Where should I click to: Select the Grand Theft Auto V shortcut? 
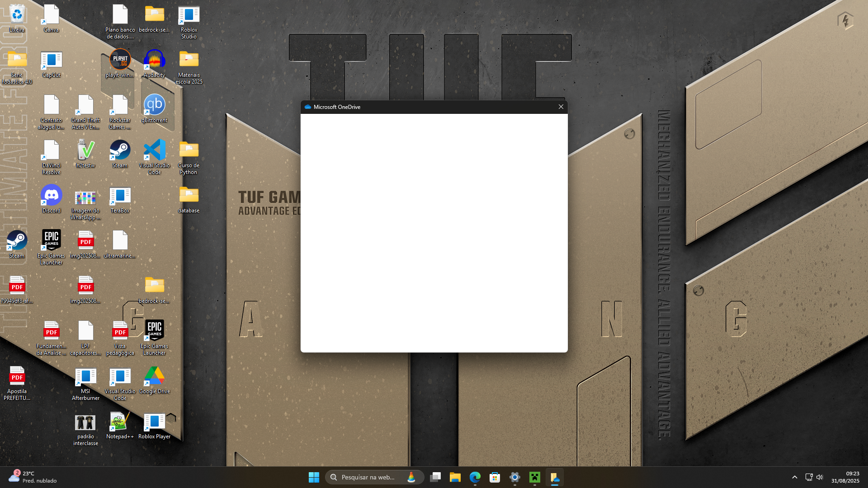(x=85, y=112)
